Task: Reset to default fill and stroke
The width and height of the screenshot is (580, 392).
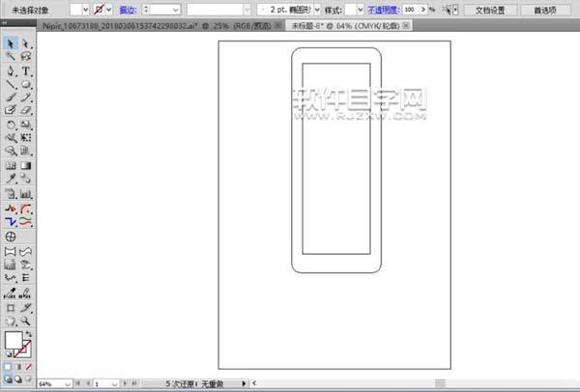Action: click(x=8, y=354)
